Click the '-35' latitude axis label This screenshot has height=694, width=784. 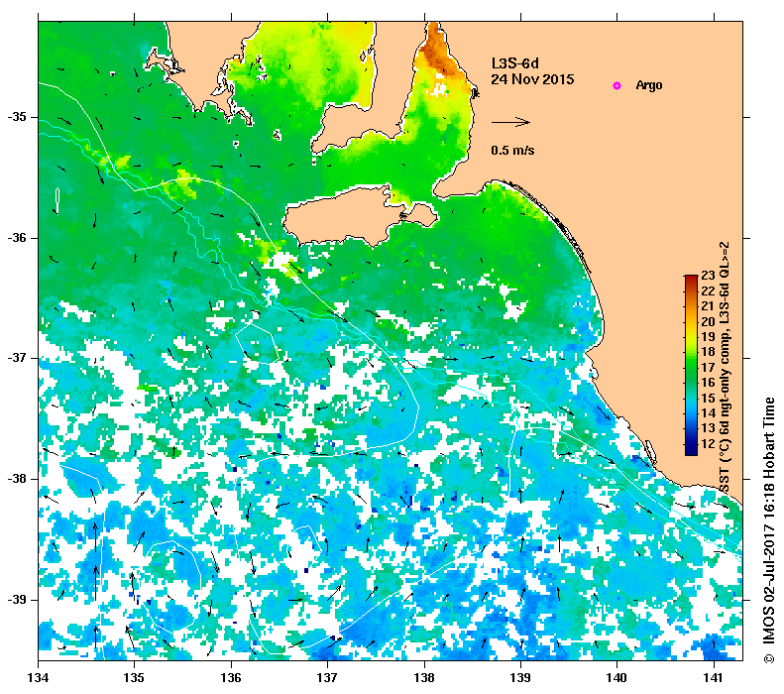pos(17,117)
